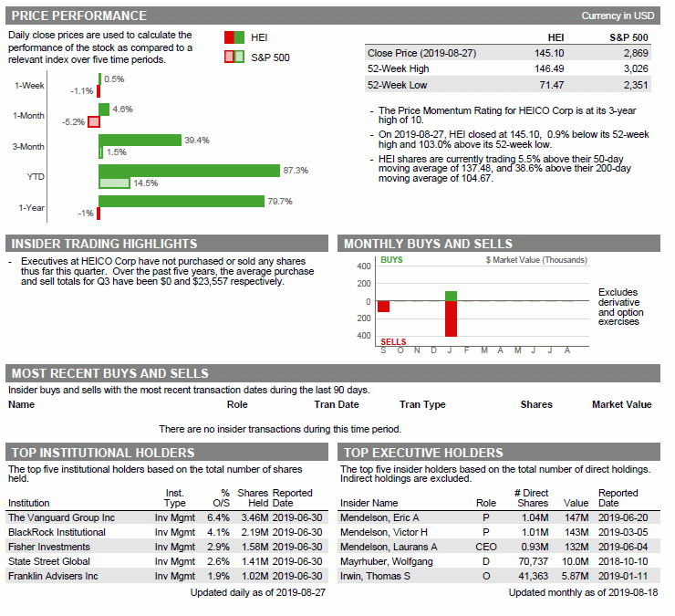Select the HEI 52-Week High value 146.49

(549, 69)
